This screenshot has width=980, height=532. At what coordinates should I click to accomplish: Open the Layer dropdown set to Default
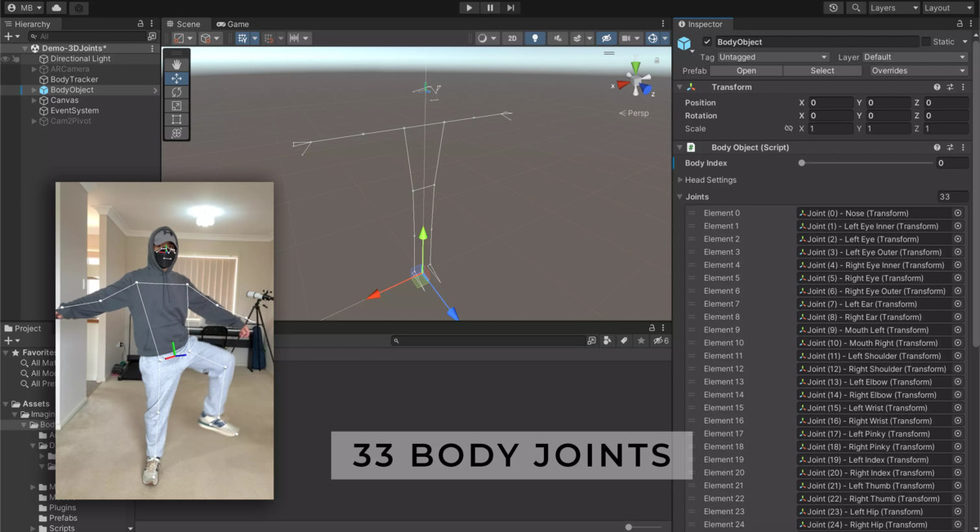915,57
